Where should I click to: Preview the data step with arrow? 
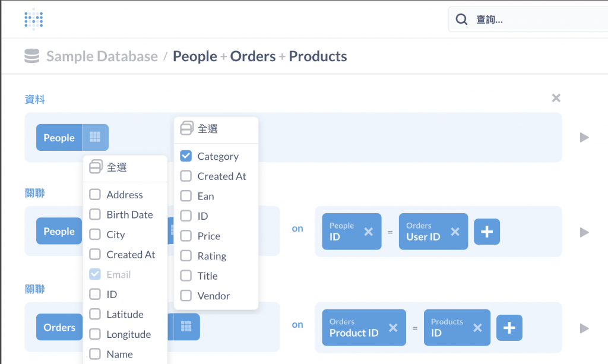pos(584,138)
